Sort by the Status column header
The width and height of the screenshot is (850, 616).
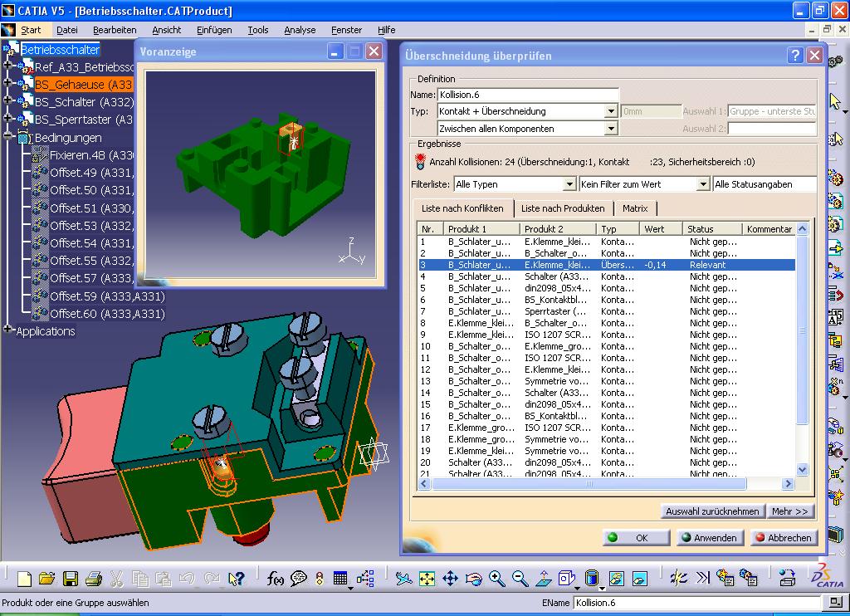(x=711, y=229)
